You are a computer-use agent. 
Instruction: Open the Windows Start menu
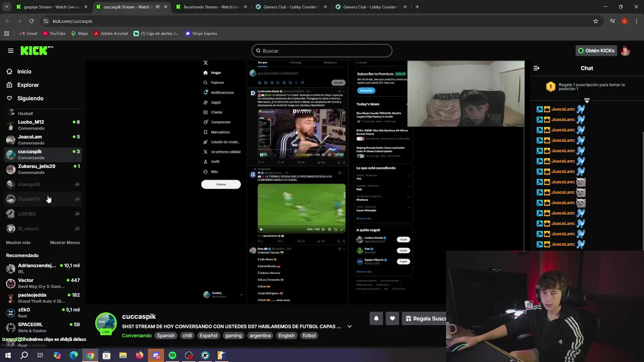pos(8,355)
